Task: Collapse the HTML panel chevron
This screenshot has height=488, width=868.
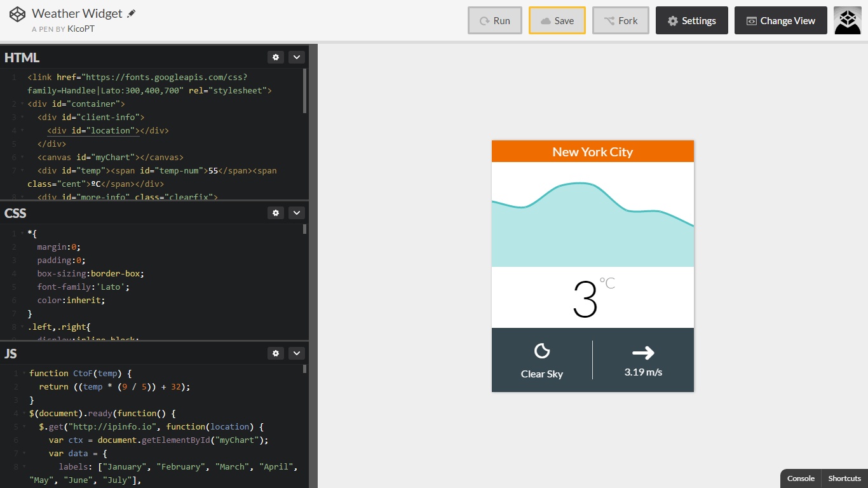Action: coord(296,57)
